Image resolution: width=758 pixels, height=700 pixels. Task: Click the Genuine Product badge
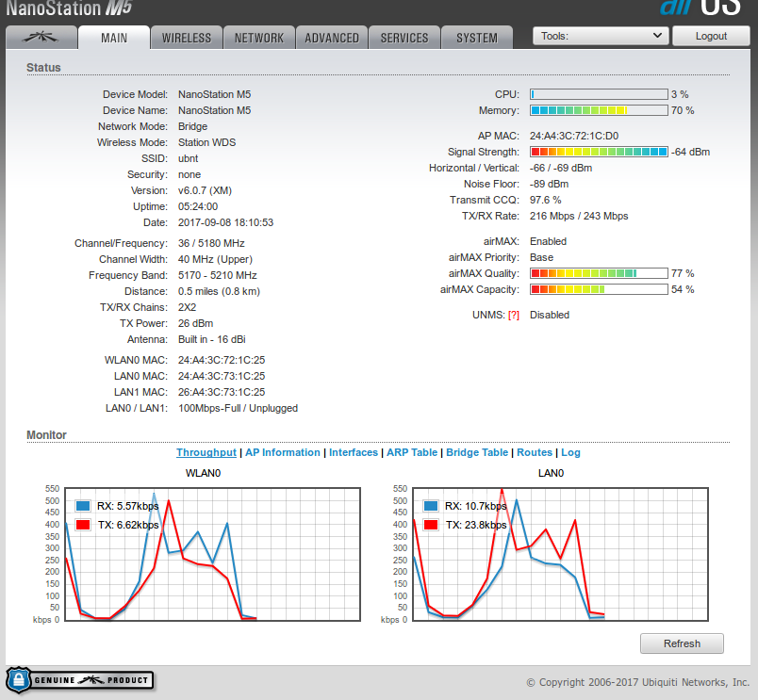click(80, 680)
